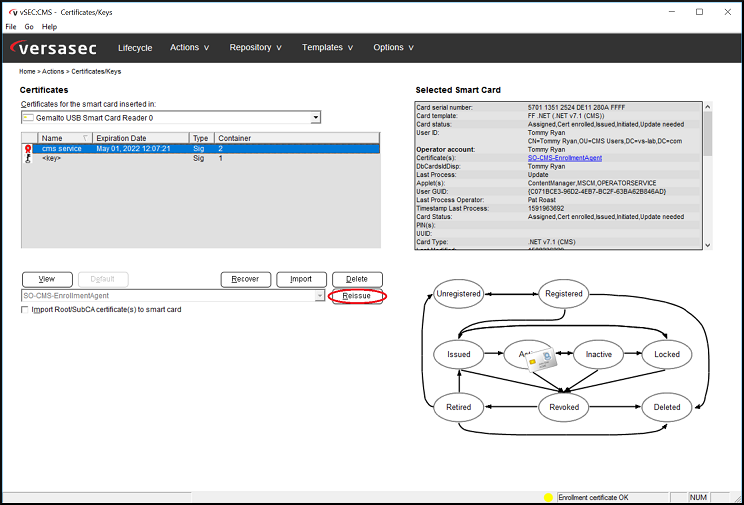The image size is (744, 505).
Task: Select the <key> row in certificates list
Action: [x=201, y=159]
